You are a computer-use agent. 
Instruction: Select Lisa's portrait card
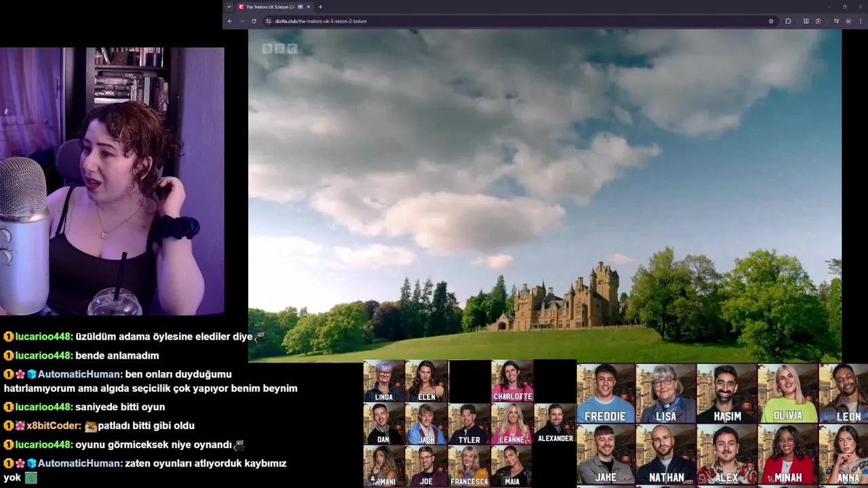[x=666, y=394]
